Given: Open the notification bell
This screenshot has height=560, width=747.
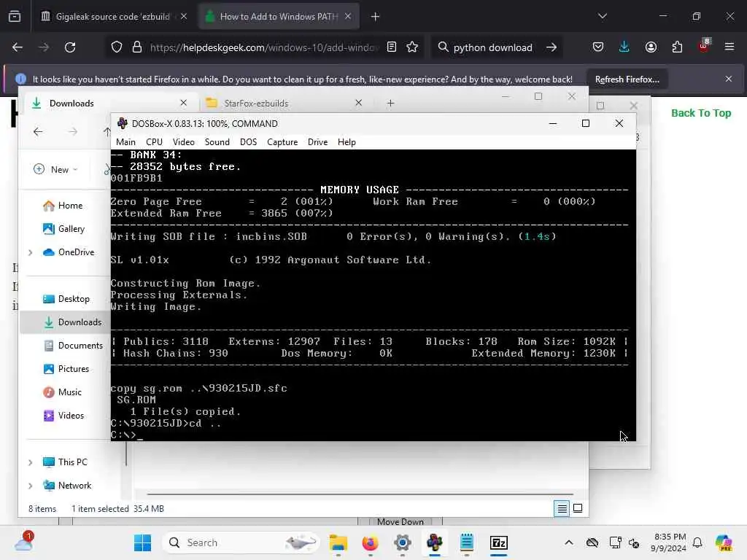Looking at the screenshot, I should (x=697, y=542).
